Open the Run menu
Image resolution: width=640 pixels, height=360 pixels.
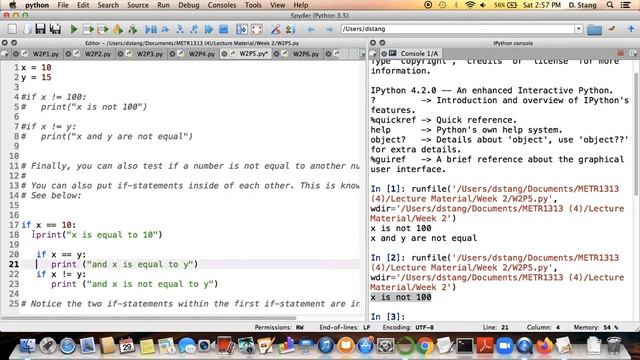(163, 5)
